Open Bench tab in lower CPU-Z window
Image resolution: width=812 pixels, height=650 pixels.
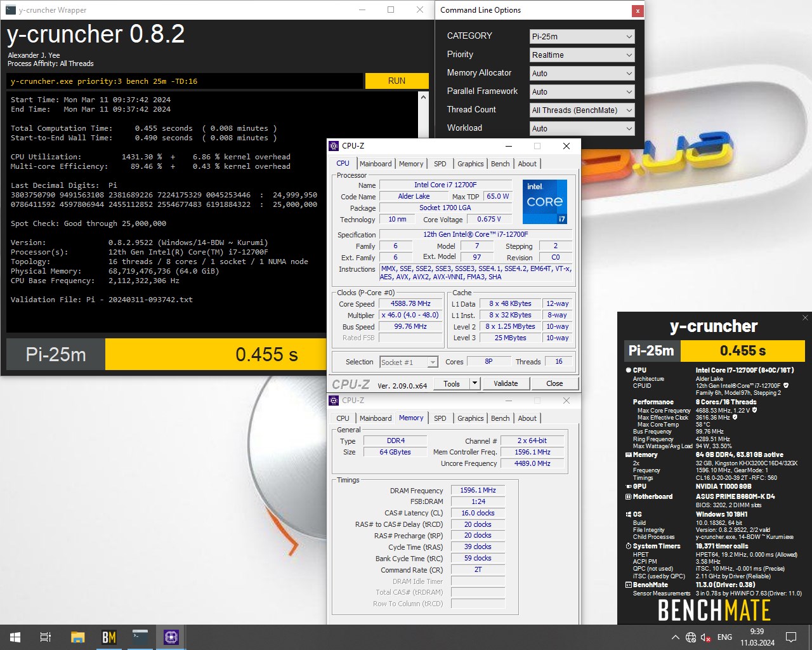500,418
